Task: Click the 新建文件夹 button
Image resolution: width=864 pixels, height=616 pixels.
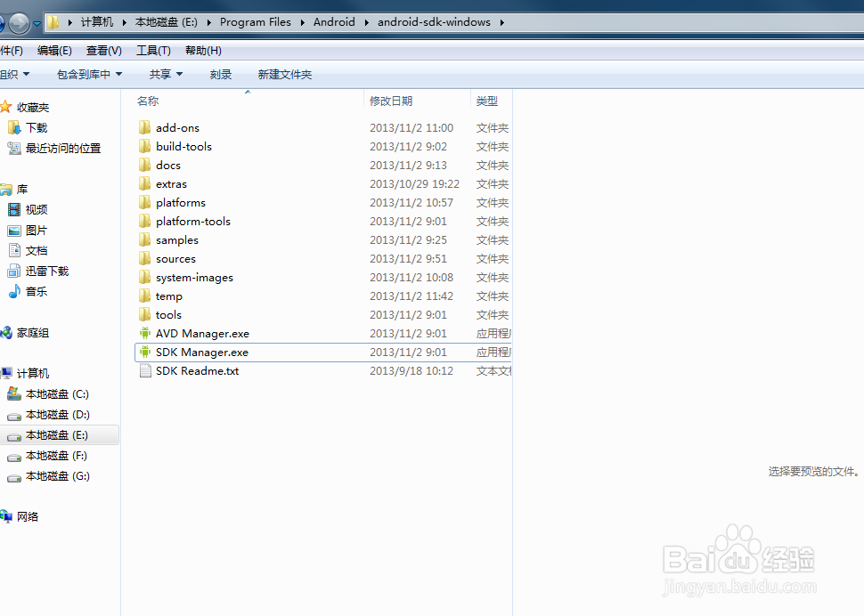Action: pyautogui.click(x=284, y=74)
